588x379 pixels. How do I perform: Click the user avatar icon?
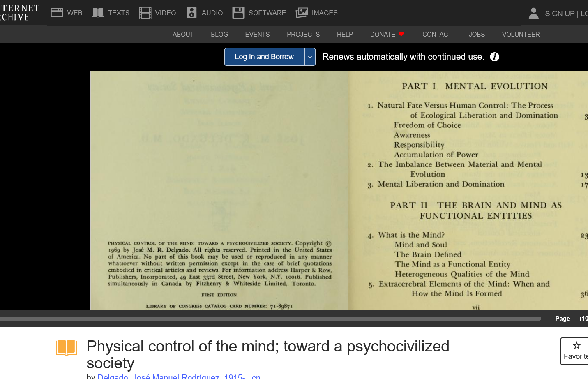534,14
